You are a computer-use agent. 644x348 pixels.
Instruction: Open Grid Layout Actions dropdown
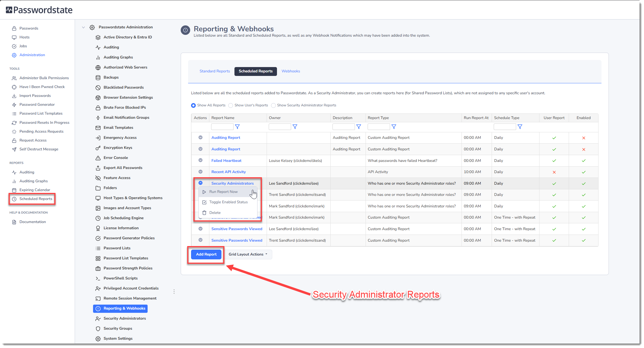[248, 254]
